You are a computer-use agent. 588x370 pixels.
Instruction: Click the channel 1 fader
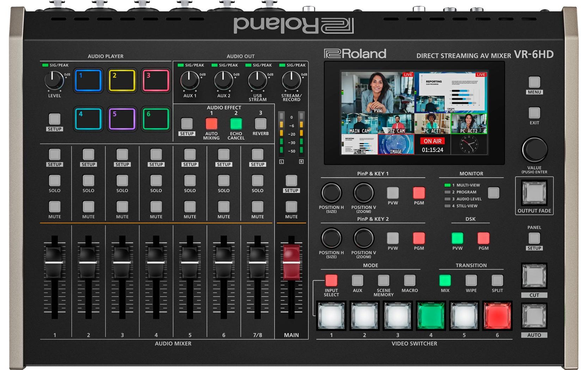tap(54, 263)
